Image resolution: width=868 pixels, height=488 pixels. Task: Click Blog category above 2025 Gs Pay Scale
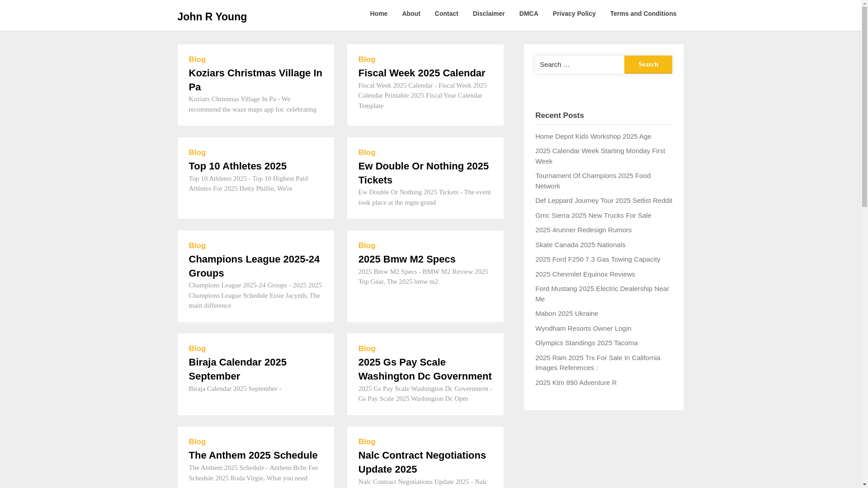(x=367, y=348)
